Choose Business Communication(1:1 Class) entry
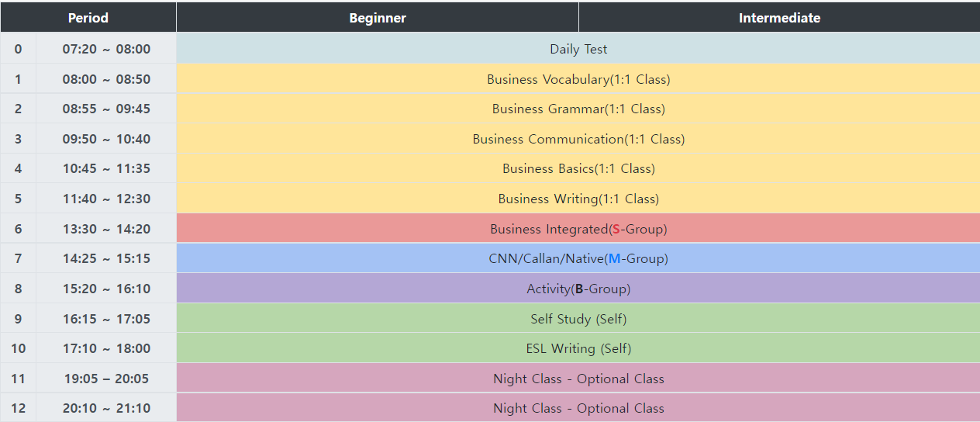 [578, 140]
